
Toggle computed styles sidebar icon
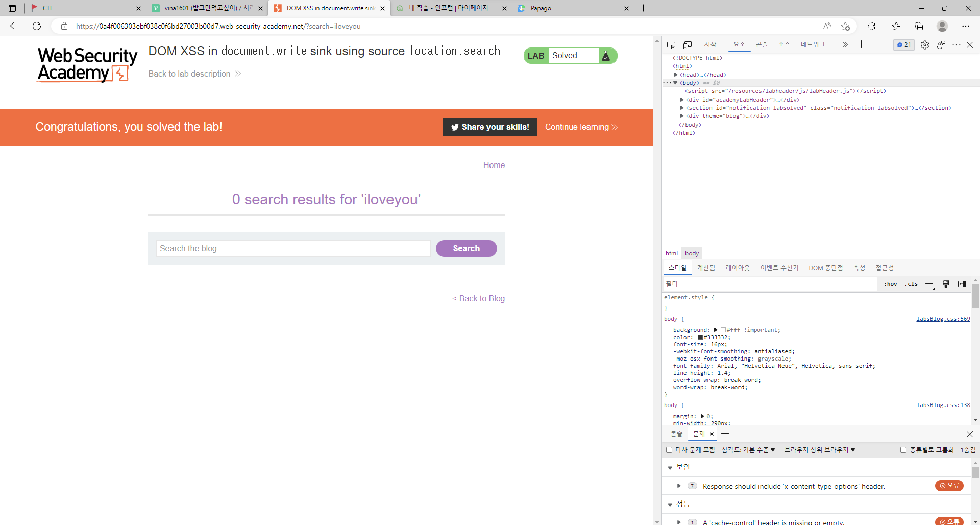962,284
